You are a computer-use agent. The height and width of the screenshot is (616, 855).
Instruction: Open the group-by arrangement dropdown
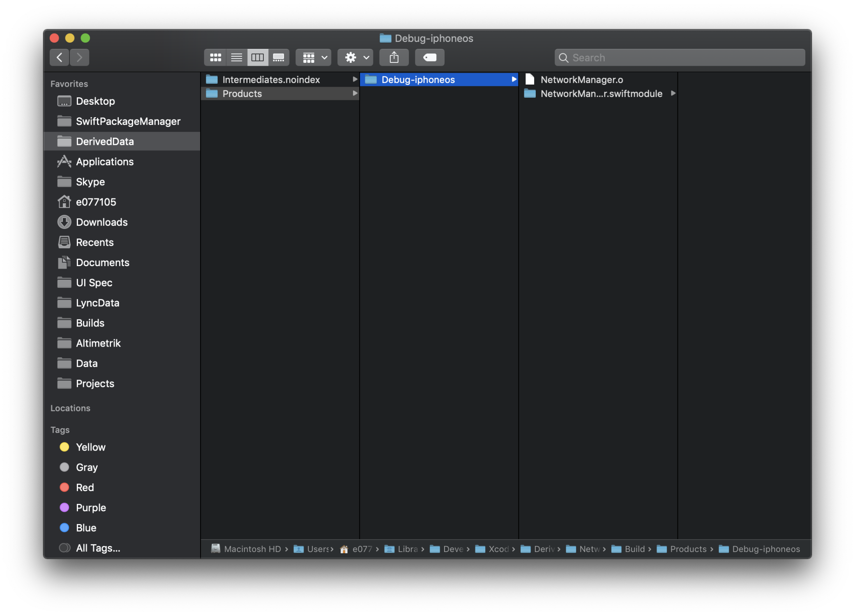pyautogui.click(x=314, y=57)
